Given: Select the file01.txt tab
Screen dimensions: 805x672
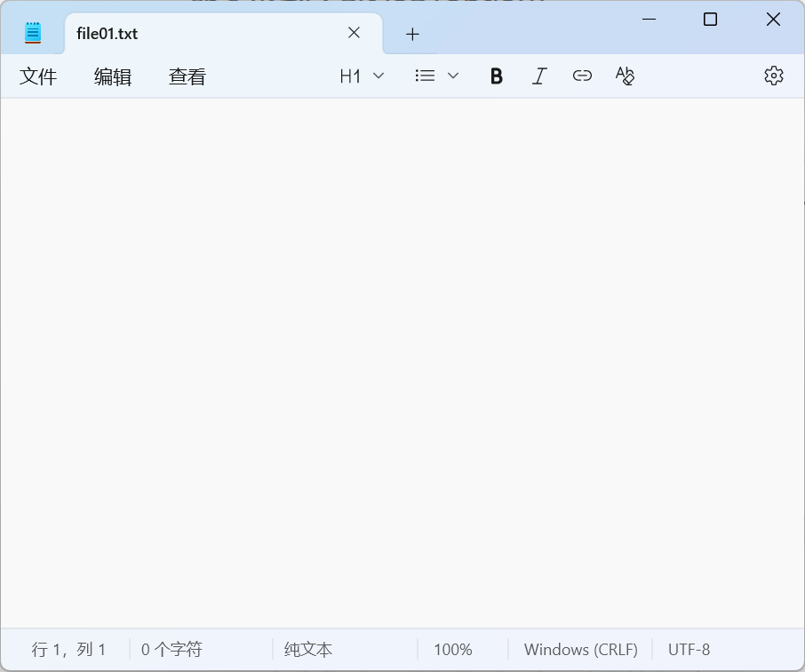Looking at the screenshot, I should 223,34.
